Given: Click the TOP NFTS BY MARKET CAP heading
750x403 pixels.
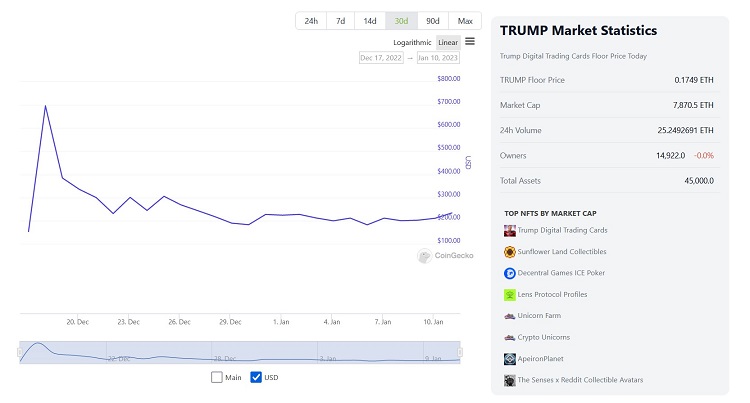Looking at the screenshot, I should [x=550, y=214].
